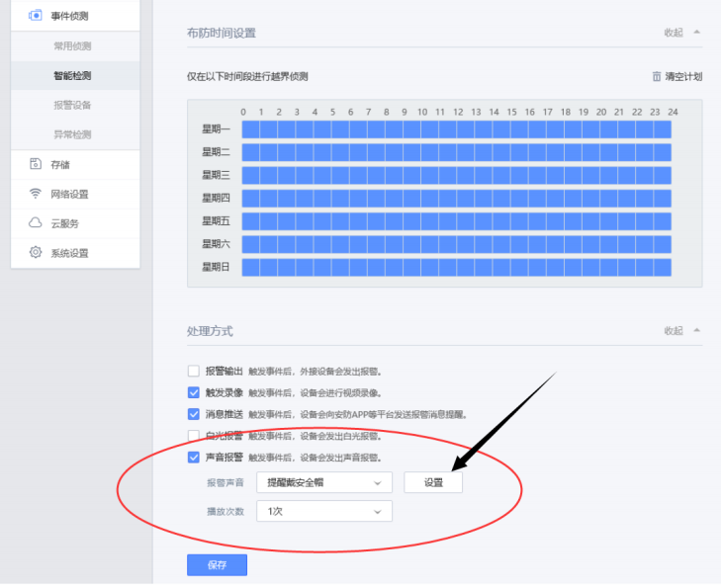Open 事件侦测 menu section
The height and width of the screenshot is (588, 724).
click(x=75, y=16)
